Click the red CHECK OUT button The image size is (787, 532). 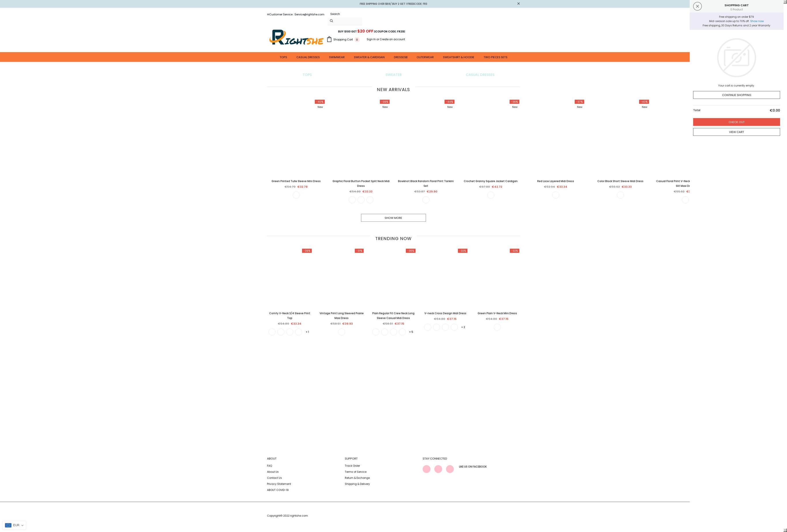pyautogui.click(x=736, y=122)
